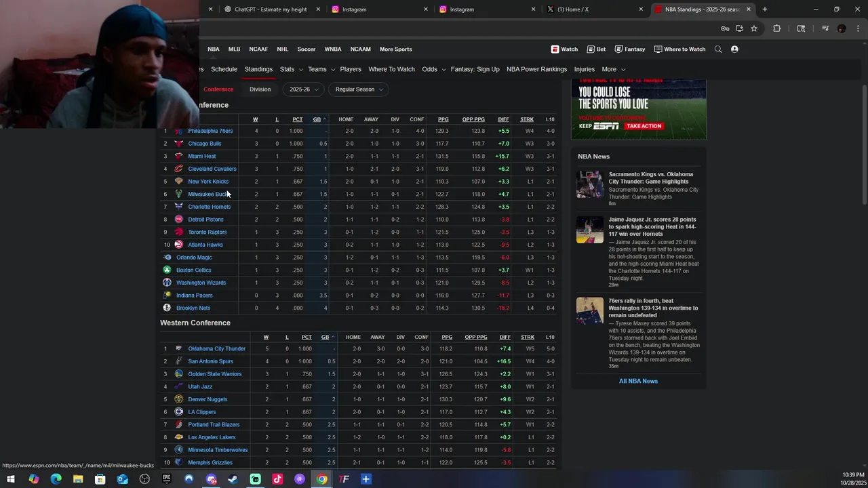Open ESPN Watch button
Screen dimensions: 868x488
coord(564,49)
